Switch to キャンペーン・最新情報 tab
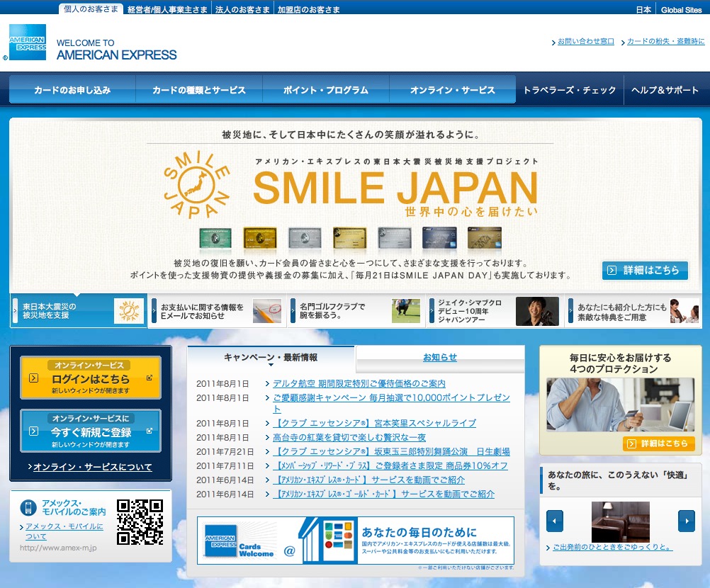Screen dimensions: 710x588 pos(271,358)
